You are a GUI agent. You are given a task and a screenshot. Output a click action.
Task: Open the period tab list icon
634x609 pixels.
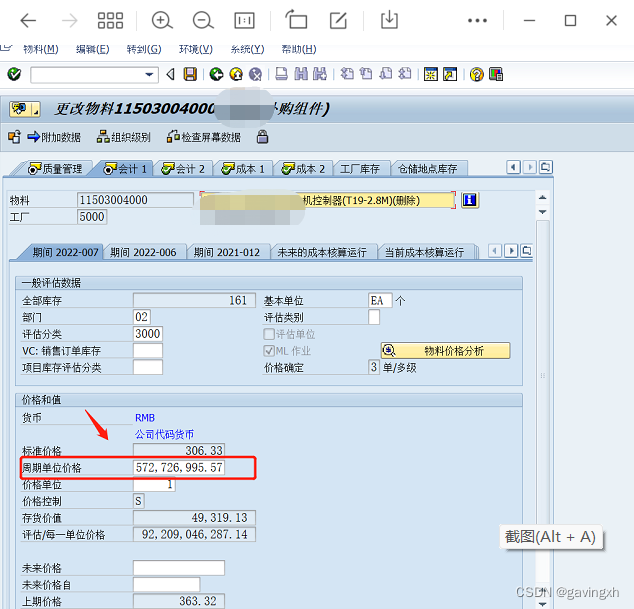526,251
